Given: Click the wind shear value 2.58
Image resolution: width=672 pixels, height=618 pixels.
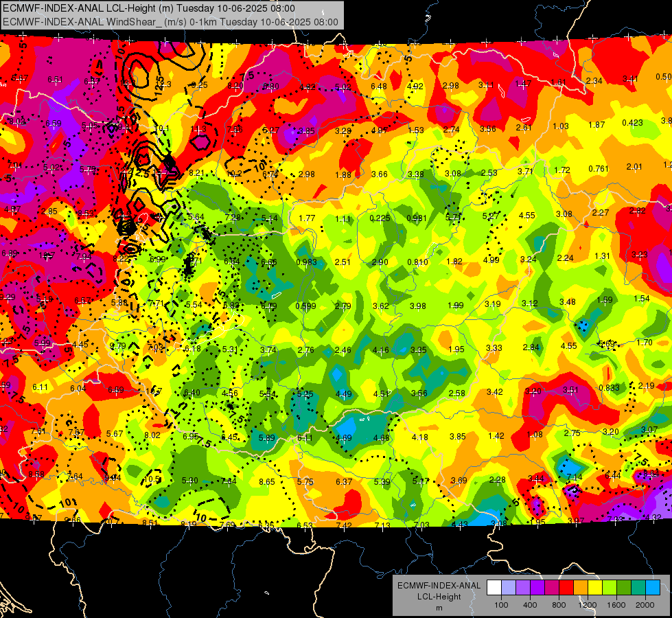Looking at the screenshot, I should coord(457,393).
